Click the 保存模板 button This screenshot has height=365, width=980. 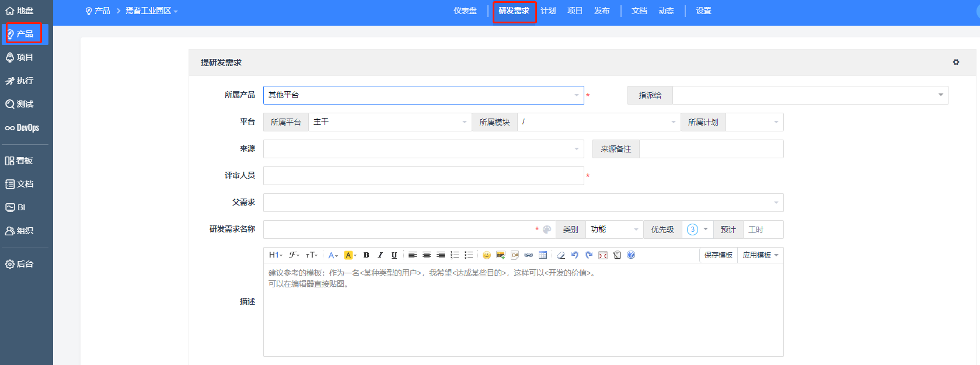[x=718, y=255]
